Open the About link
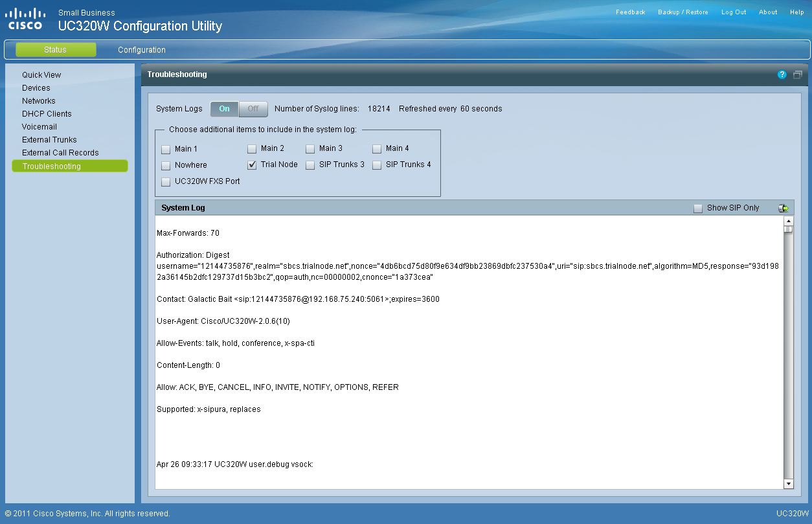 768,12
